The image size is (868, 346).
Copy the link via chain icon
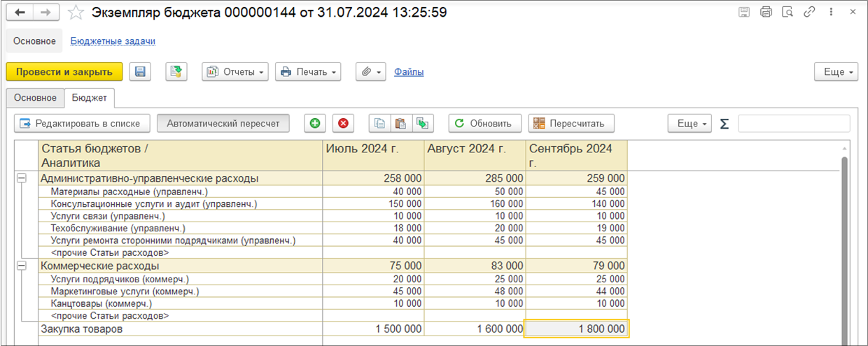808,13
